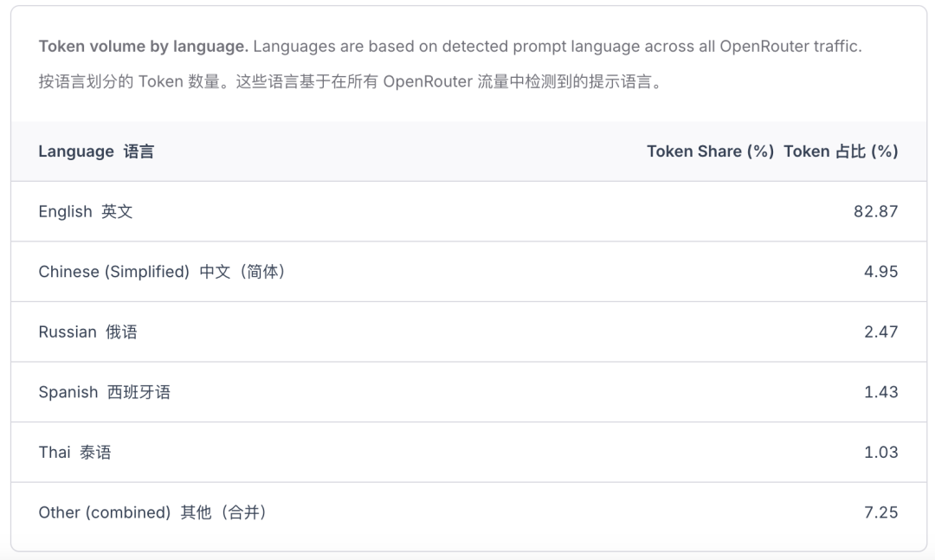Click the 'English 英文' row label
Screen dimensions: 935x560
coord(86,212)
